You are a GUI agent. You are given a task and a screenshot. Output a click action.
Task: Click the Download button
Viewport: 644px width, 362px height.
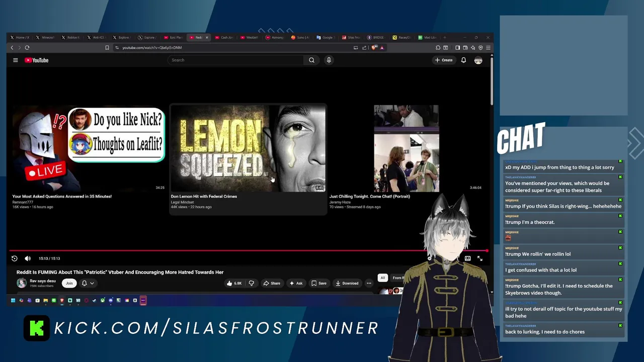coord(347,283)
